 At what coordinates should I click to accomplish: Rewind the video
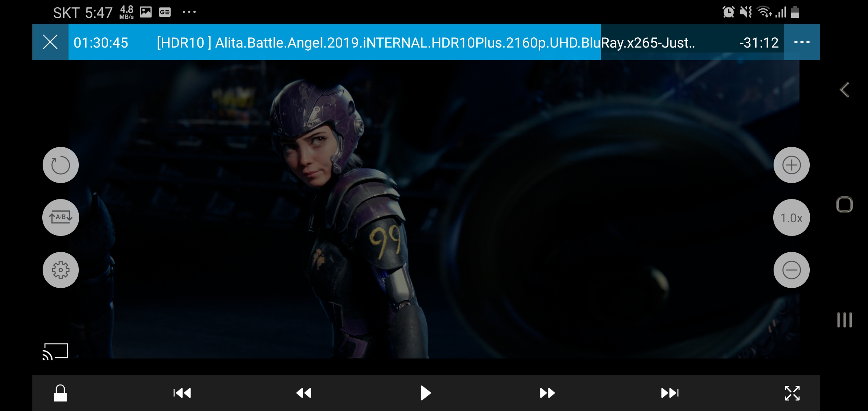coord(304,393)
